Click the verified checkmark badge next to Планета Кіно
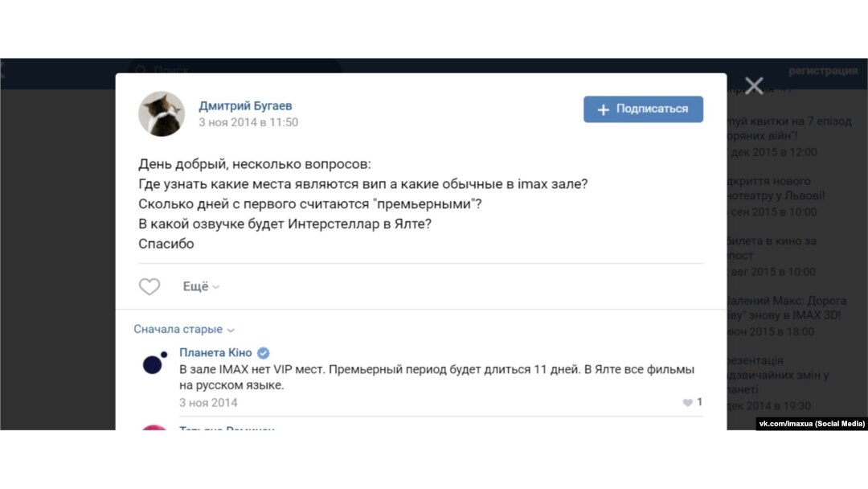Screen dimensions: 868x489 (264, 353)
